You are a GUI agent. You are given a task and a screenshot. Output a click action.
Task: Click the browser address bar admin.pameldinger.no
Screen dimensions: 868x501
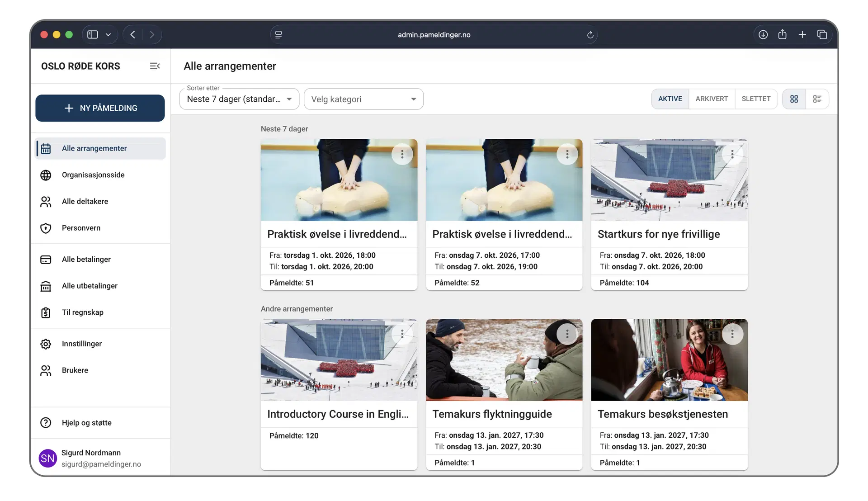pos(434,35)
